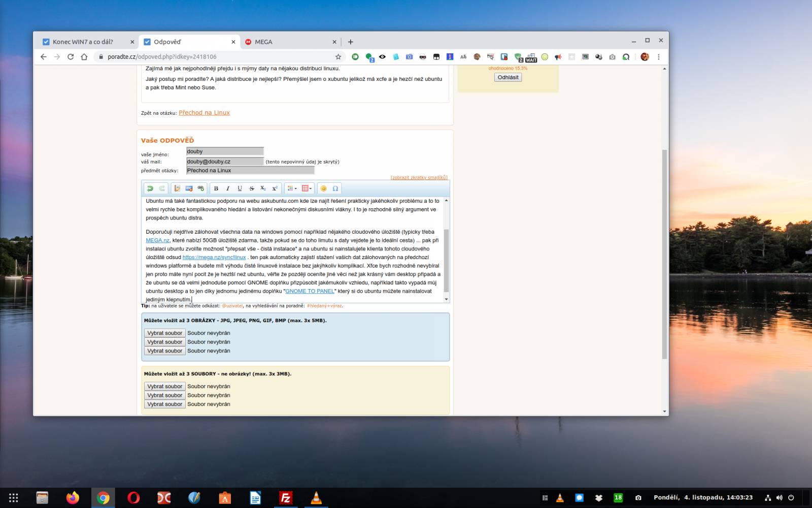Open a new browser tab
The width and height of the screenshot is (812, 508).
point(350,42)
